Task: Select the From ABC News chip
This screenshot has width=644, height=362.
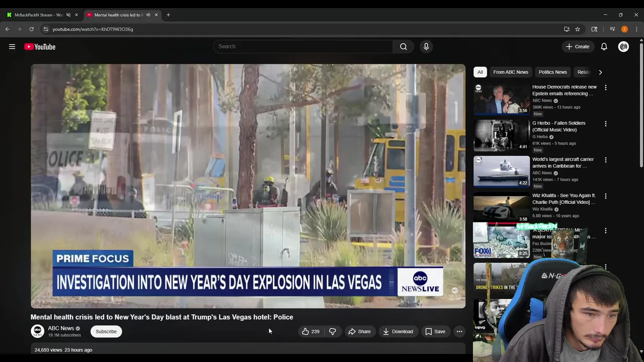Action: point(511,72)
